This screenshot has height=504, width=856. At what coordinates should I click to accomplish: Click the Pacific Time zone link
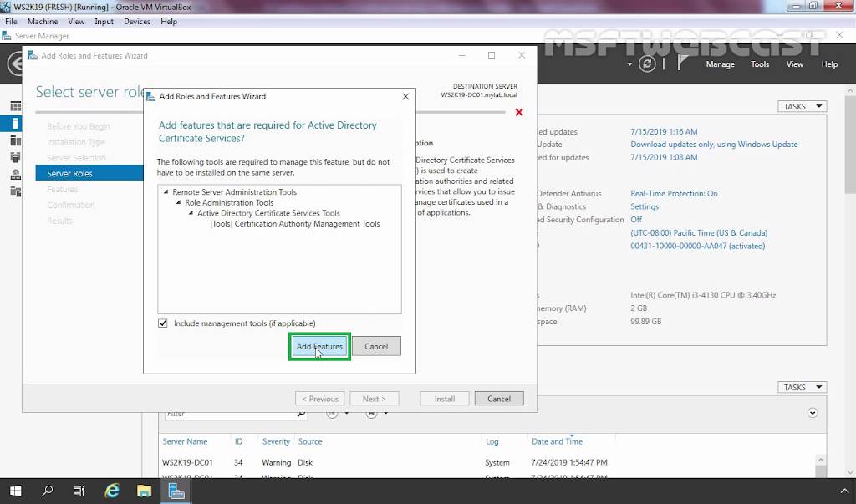[x=699, y=232]
